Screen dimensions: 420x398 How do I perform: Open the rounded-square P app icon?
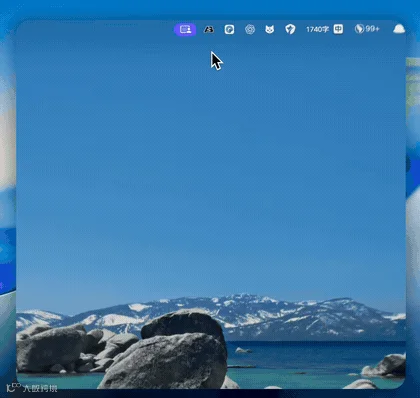tap(229, 30)
